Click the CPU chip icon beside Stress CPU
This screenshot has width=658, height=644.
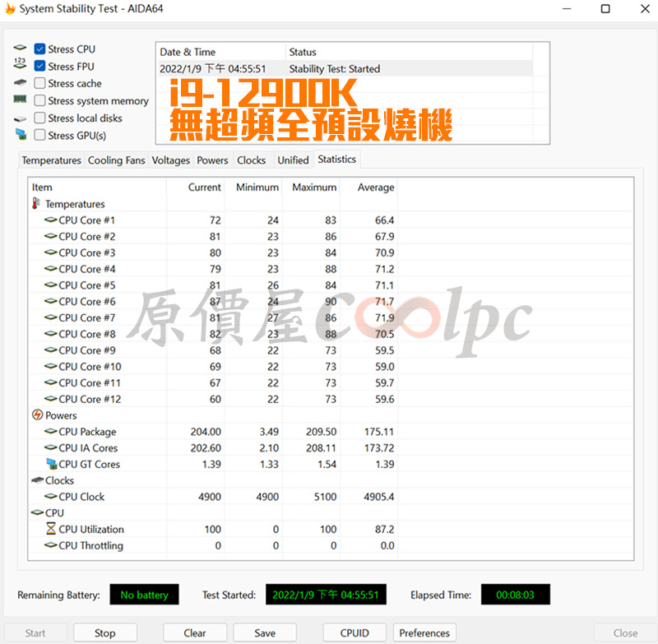20,48
